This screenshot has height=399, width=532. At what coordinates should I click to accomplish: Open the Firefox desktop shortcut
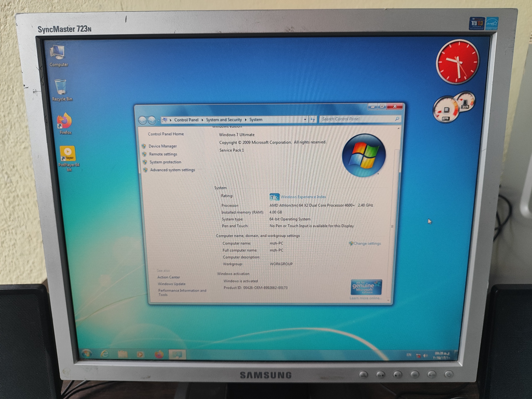click(x=65, y=121)
